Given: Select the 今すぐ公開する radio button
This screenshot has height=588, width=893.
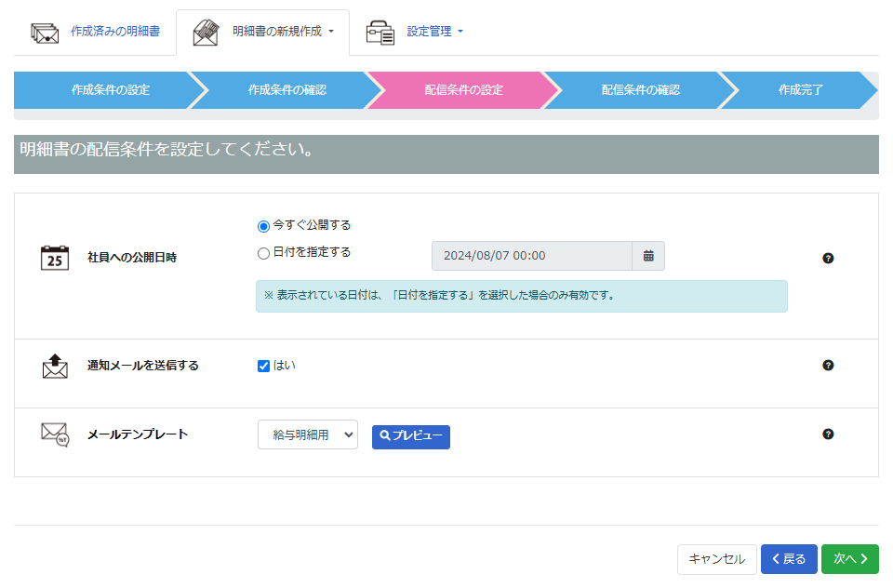Looking at the screenshot, I should point(263,226).
